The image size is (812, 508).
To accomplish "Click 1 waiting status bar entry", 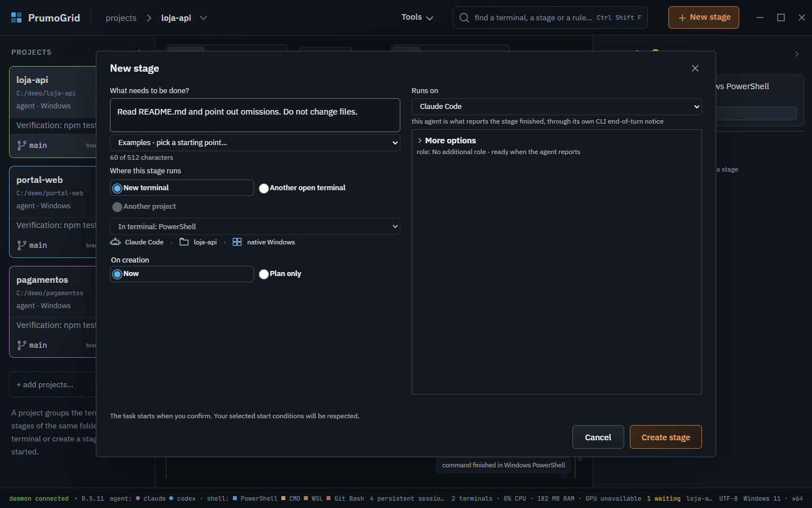I will pyautogui.click(x=664, y=498).
